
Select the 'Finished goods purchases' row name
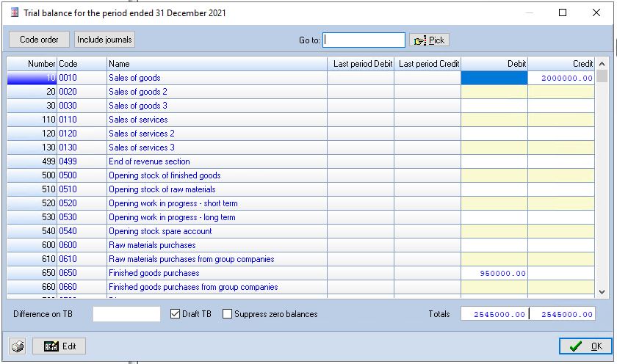coord(154,273)
